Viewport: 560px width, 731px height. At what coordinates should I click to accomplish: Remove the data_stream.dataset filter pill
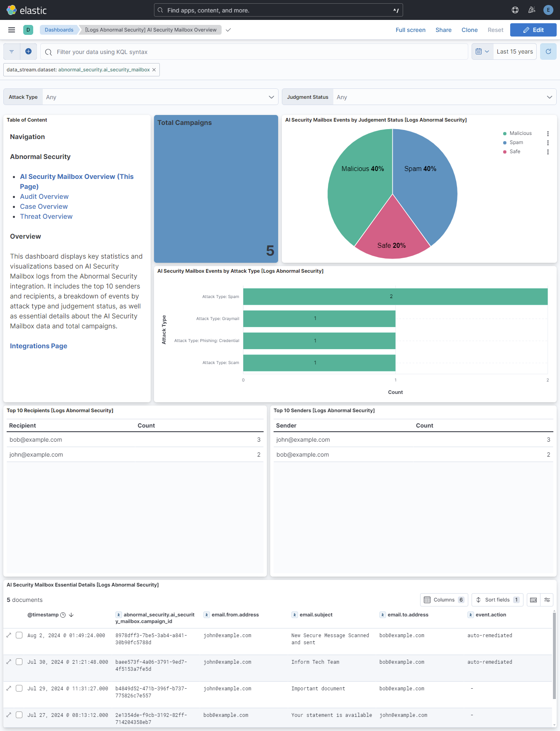154,70
